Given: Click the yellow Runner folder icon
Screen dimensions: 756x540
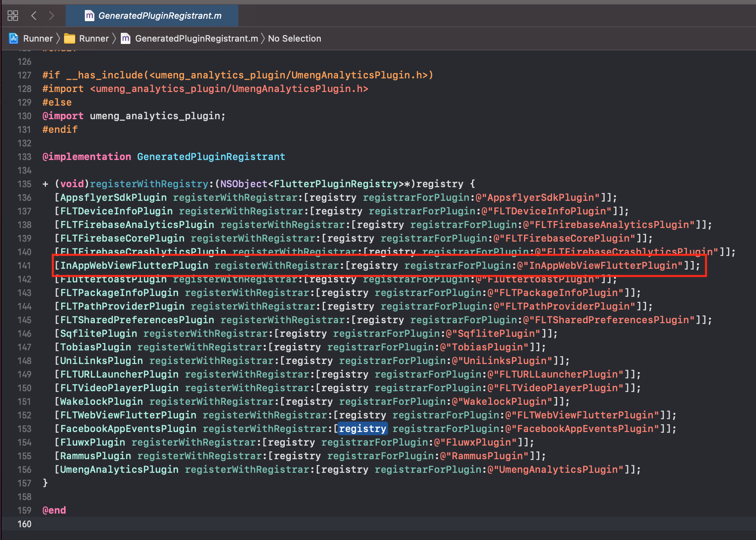Looking at the screenshot, I should [70, 38].
